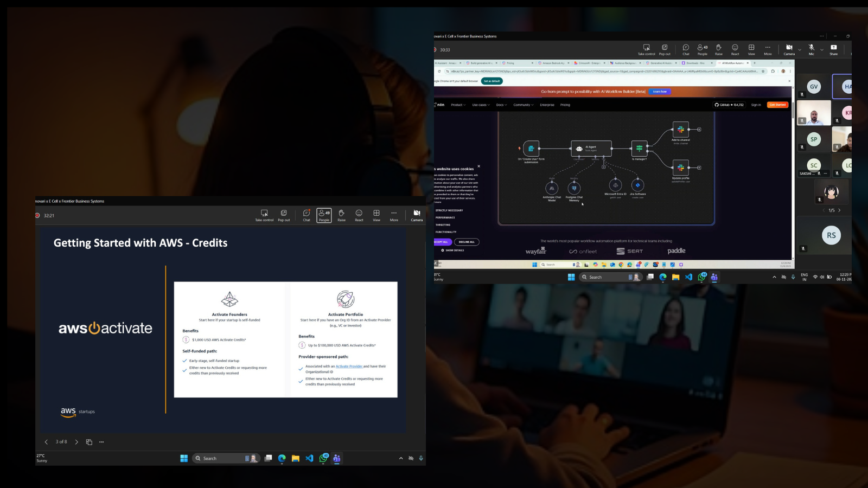Screen dimensions: 868x488
Task: Expand mic device options arrow in n8n meeting
Action: click(x=822, y=49)
